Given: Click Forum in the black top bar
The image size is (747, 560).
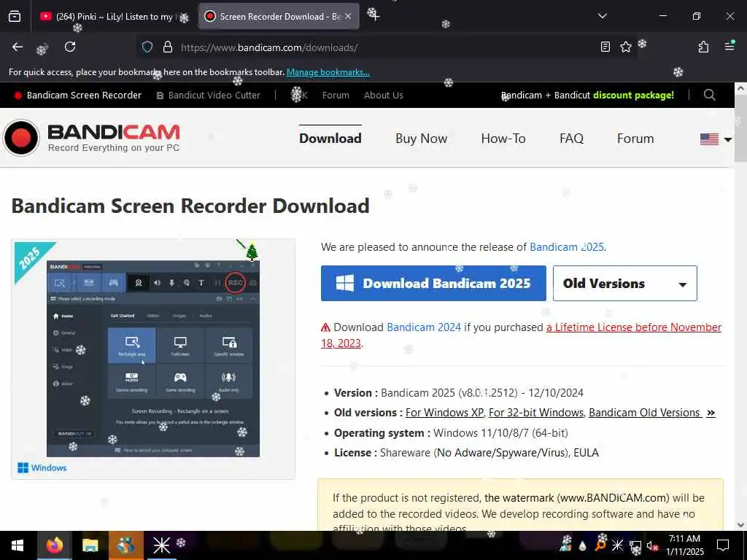Looking at the screenshot, I should [336, 96].
